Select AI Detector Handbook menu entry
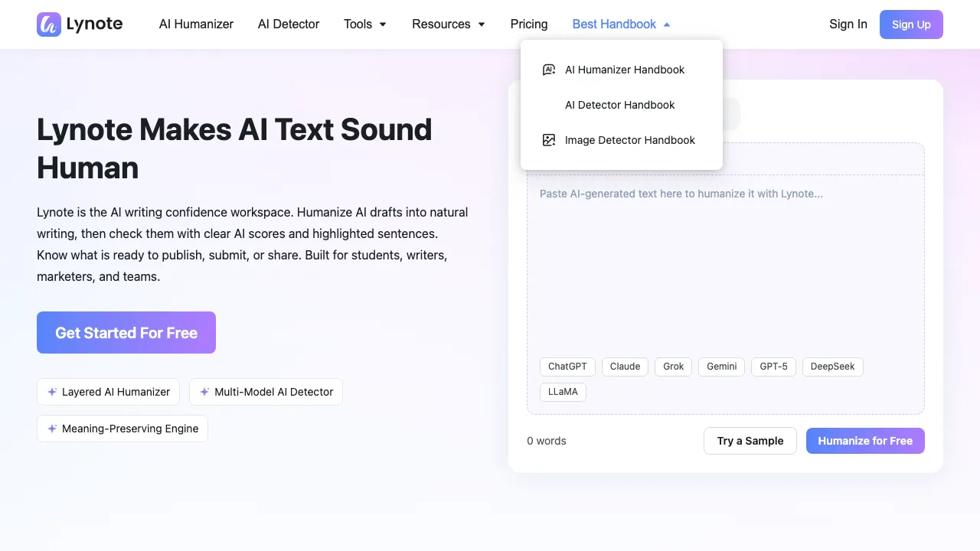This screenshot has height=551, width=980. (x=622, y=105)
